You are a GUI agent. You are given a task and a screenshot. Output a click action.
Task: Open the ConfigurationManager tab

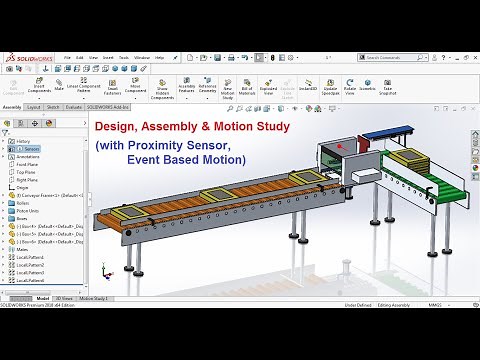(35, 123)
